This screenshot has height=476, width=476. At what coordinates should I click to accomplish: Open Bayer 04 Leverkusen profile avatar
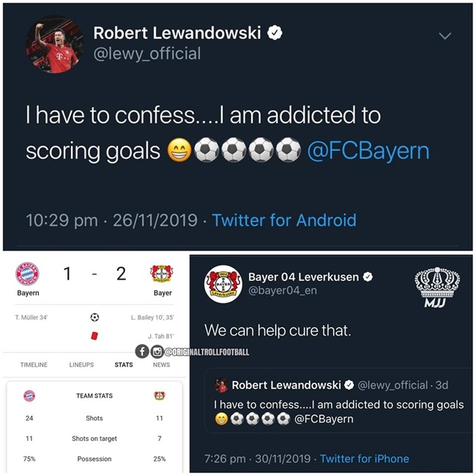coord(223,284)
